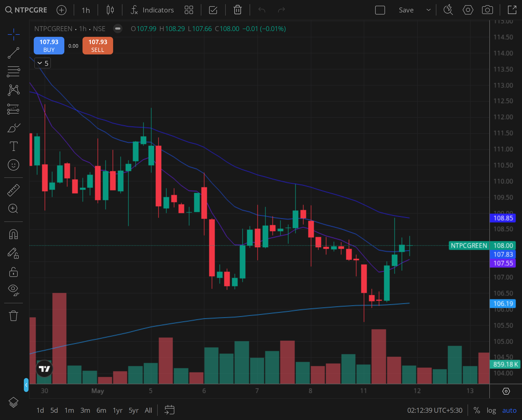The height and width of the screenshot is (420, 522).
Task: Expand the indicators legend showing 5
Action: point(43,63)
